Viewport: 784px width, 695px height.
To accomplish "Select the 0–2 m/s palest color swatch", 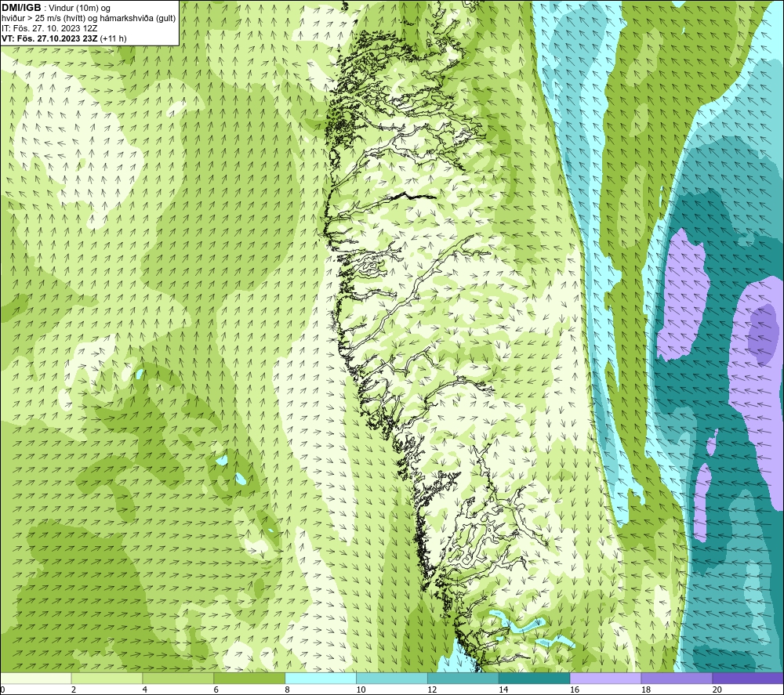I will (35, 678).
